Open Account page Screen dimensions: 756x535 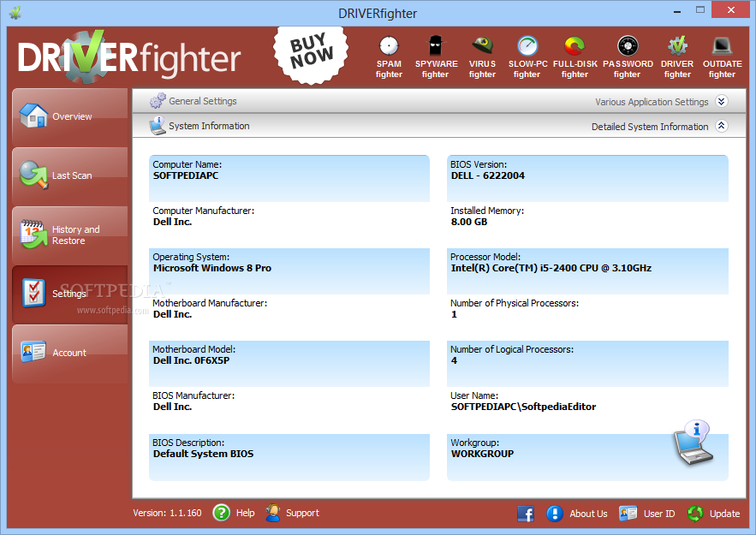(70, 354)
